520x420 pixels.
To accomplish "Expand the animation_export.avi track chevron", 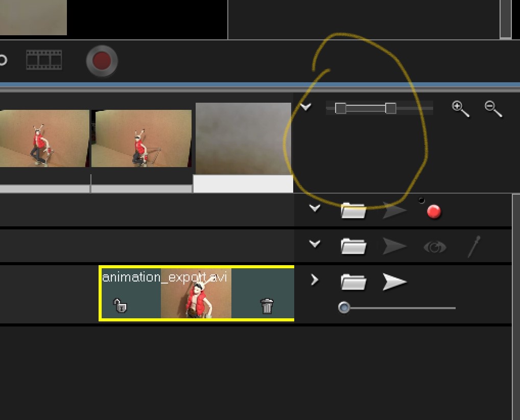I will point(314,280).
